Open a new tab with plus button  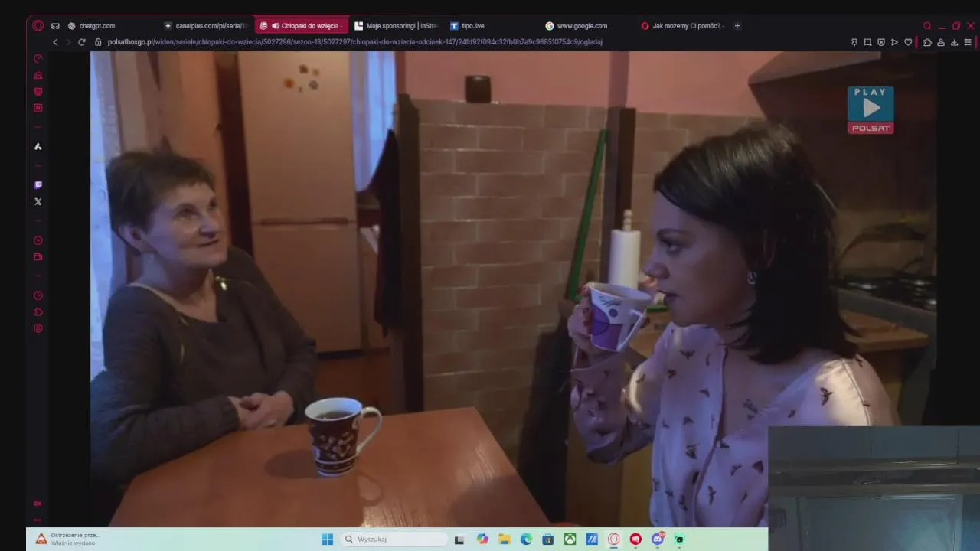click(x=737, y=26)
